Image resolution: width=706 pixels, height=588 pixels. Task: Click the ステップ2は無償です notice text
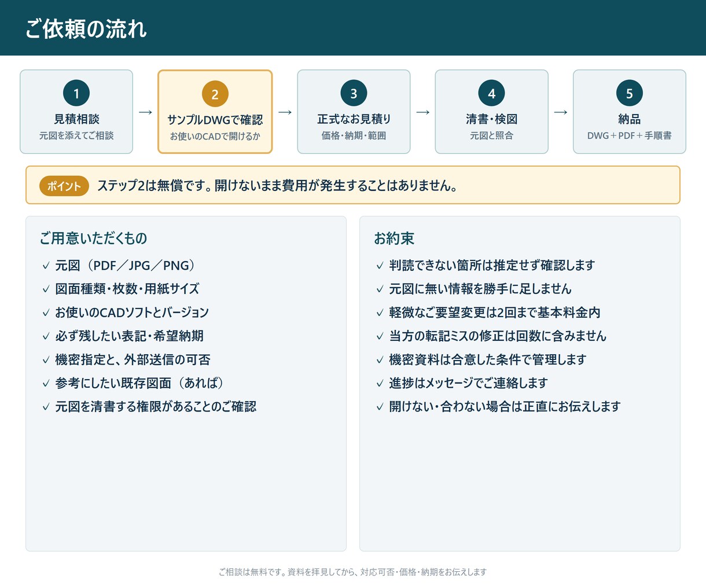277,186
